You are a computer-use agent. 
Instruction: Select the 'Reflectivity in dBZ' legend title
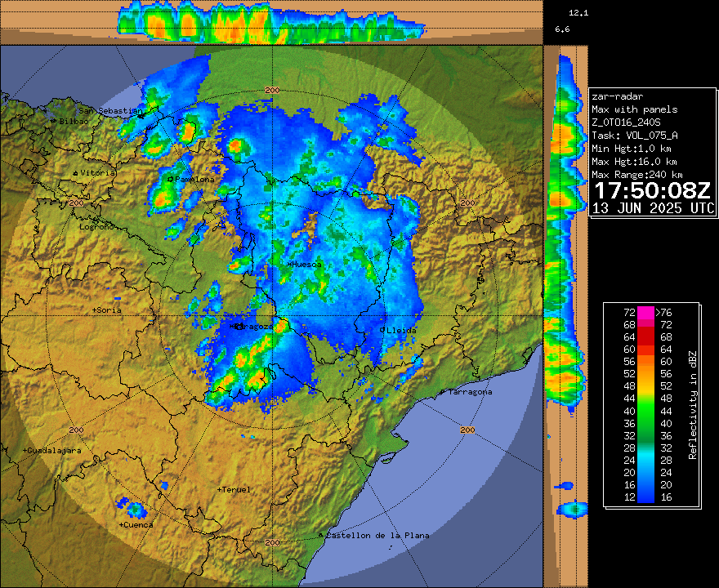(x=692, y=405)
